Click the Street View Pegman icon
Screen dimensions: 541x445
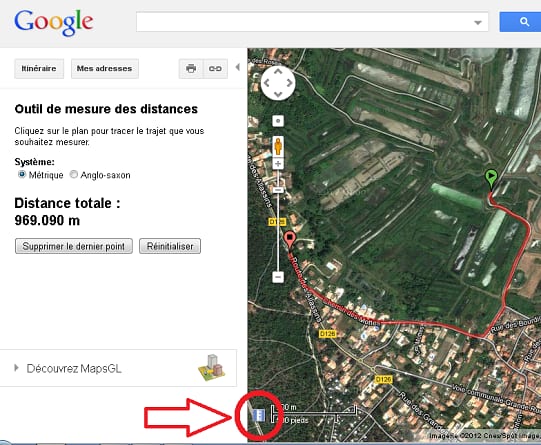pos(278,146)
